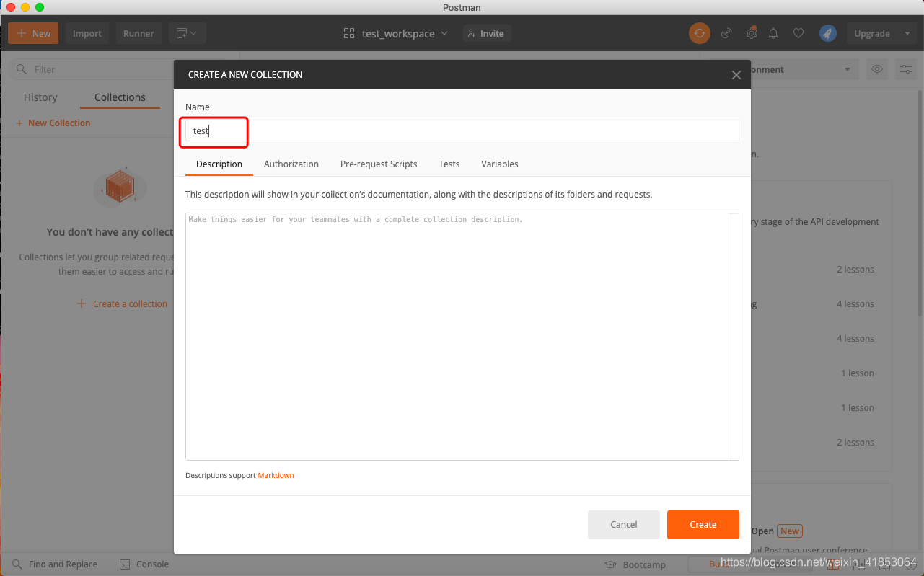Open the new window dropdown icon
The width and height of the screenshot is (924, 576).
tap(188, 33)
